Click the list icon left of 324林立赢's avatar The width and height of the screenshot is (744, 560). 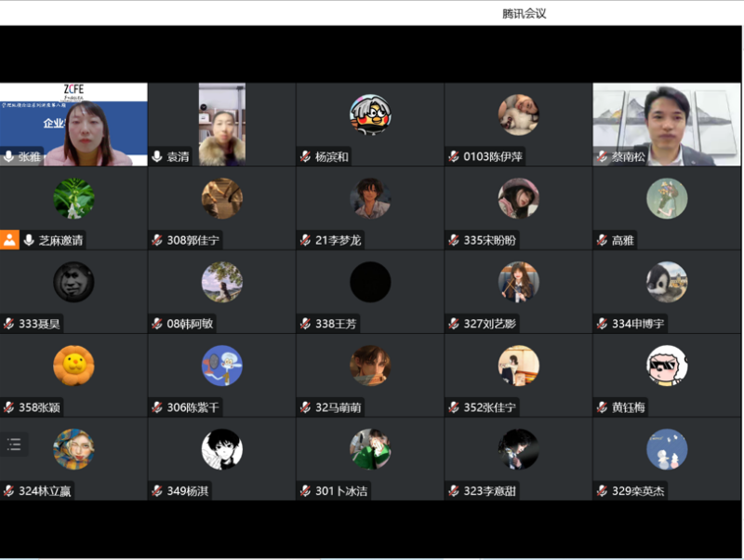click(x=14, y=445)
